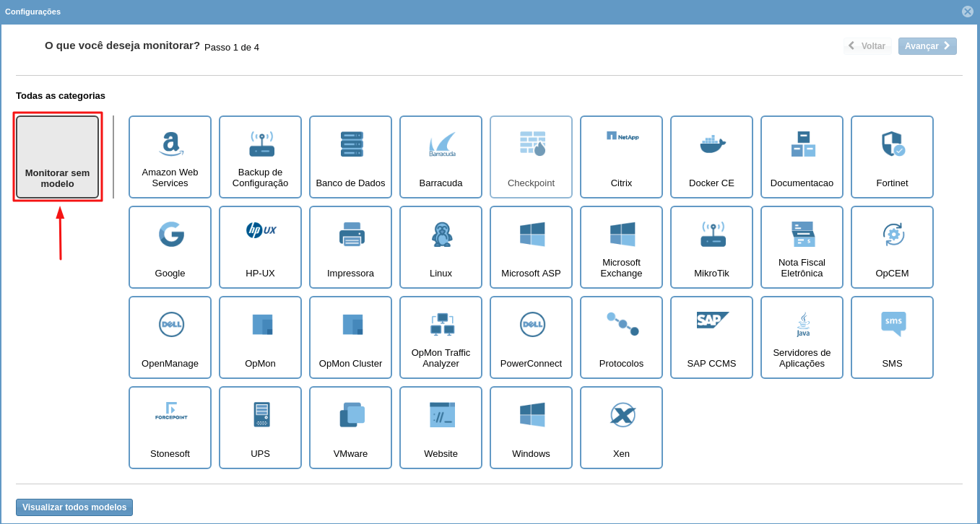980x524 pixels.
Task: Choose the OpCEM gear tile
Action: click(892, 247)
